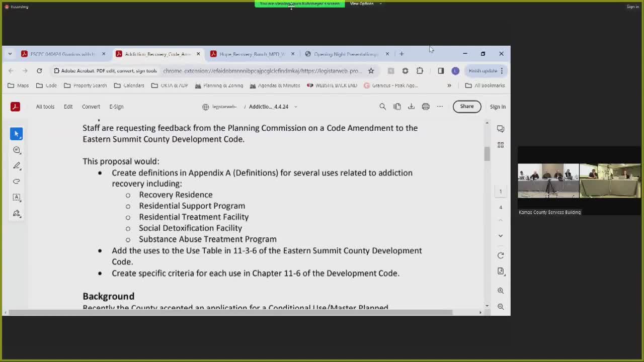Open the Convert menu

[91, 107]
